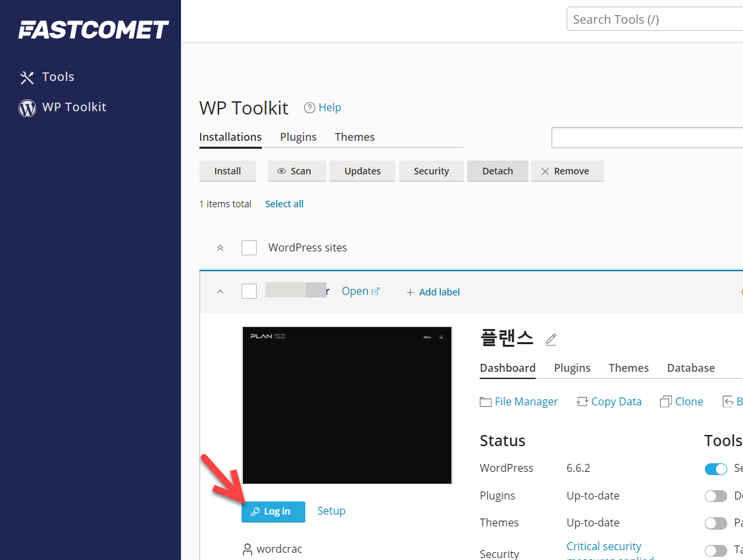Click the external link icon beside Open
This screenshot has height=560, width=743.
pos(375,292)
